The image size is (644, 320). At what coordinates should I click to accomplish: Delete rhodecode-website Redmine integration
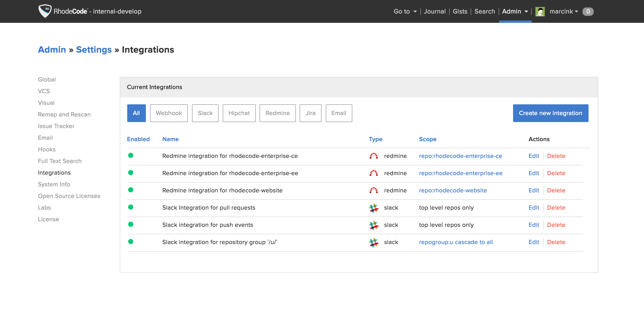pos(556,190)
